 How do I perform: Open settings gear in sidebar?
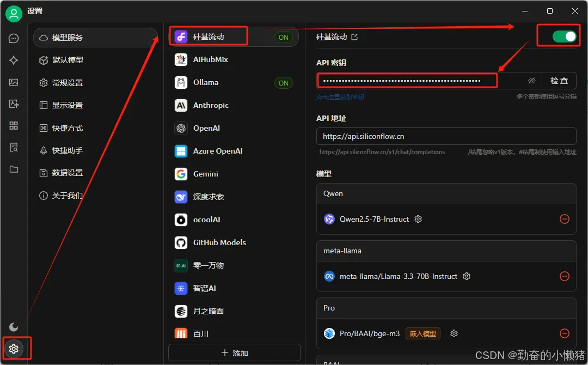click(14, 349)
